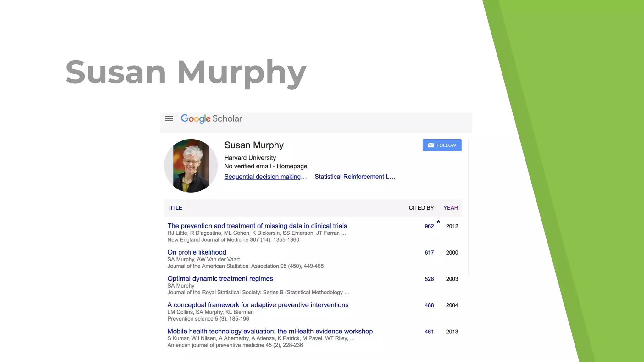Viewport: 644px width, 362px height.
Task: Sort publications by the YEAR header
Action: click(x=451, y=208)
